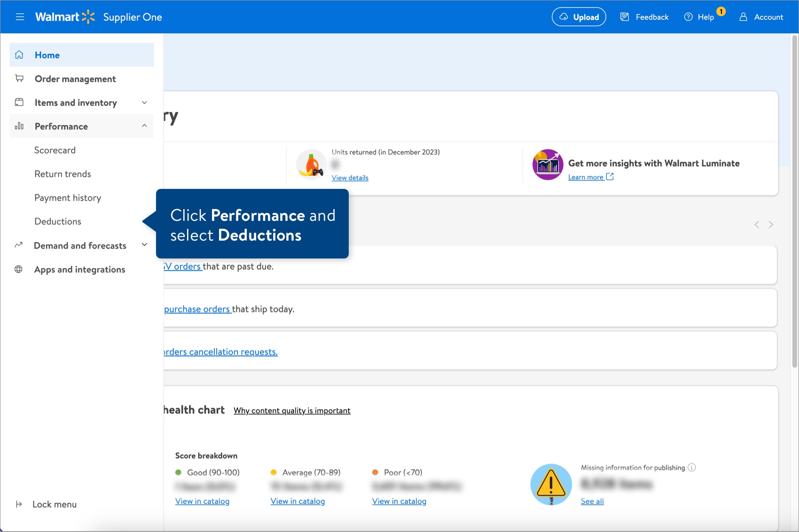Screen dimensions: 799x532
Task: Click the Walmart Luminate insights icon
Action: click(x=548, y=164)
